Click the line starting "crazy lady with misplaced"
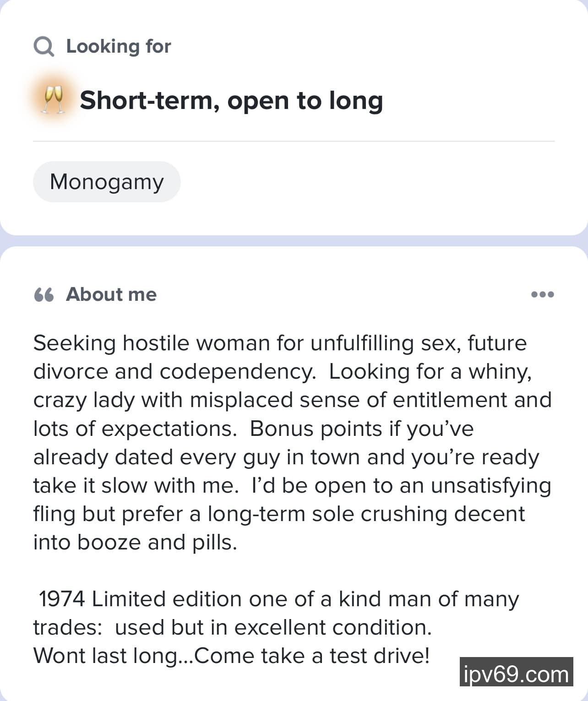This screenshot has height=701, width=588. (x=292, y=400)
